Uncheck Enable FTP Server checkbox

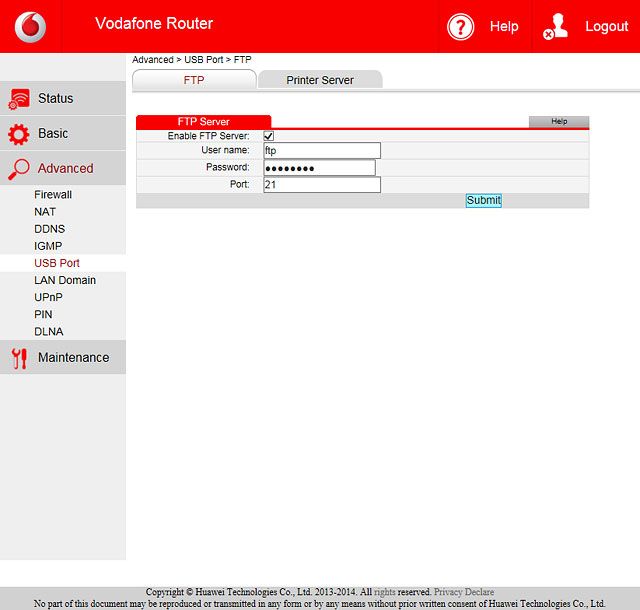(269, 136)
